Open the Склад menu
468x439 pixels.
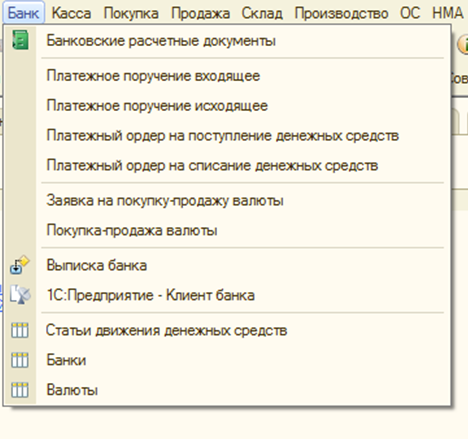tap(262, 13)
